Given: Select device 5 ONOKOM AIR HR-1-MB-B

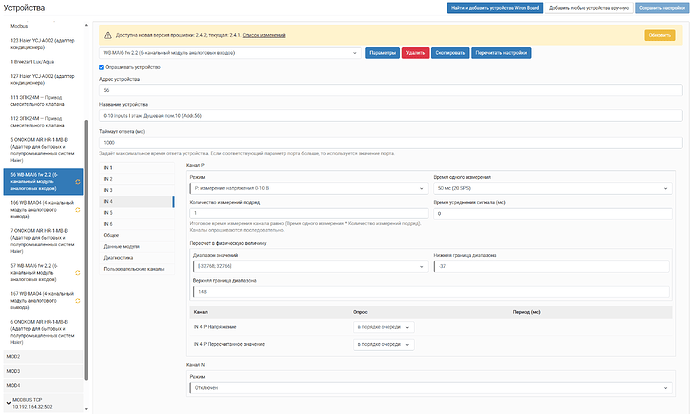Looking at the screenshot, I should click(x=44, y=150).
